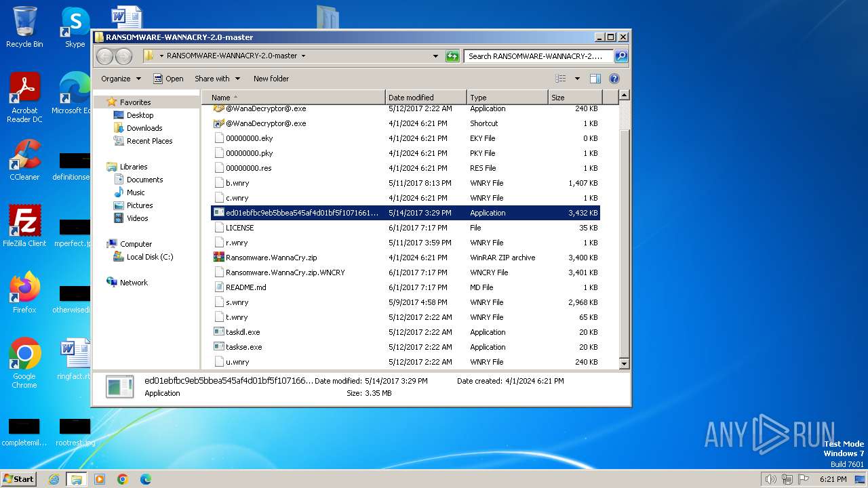This screenshot has width=868, height=488.
Task: Open Explorer help question mark icon
Action: [x=614, y=79]
